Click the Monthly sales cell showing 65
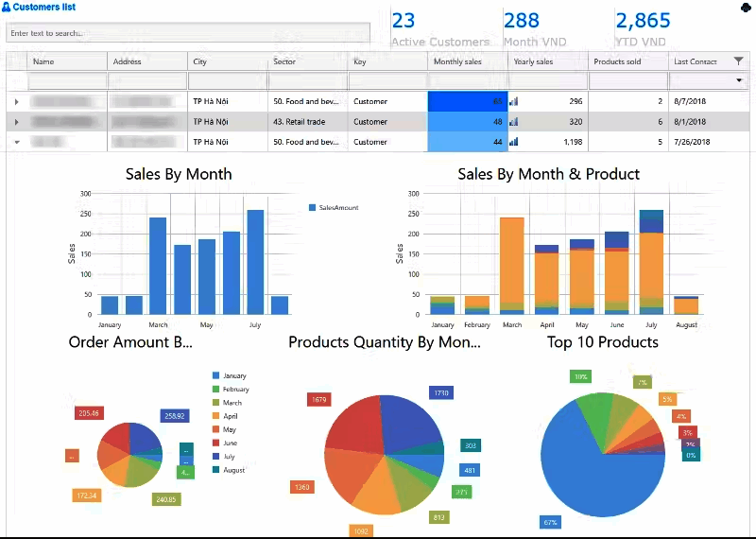756x539 pixels. [468, 101]
